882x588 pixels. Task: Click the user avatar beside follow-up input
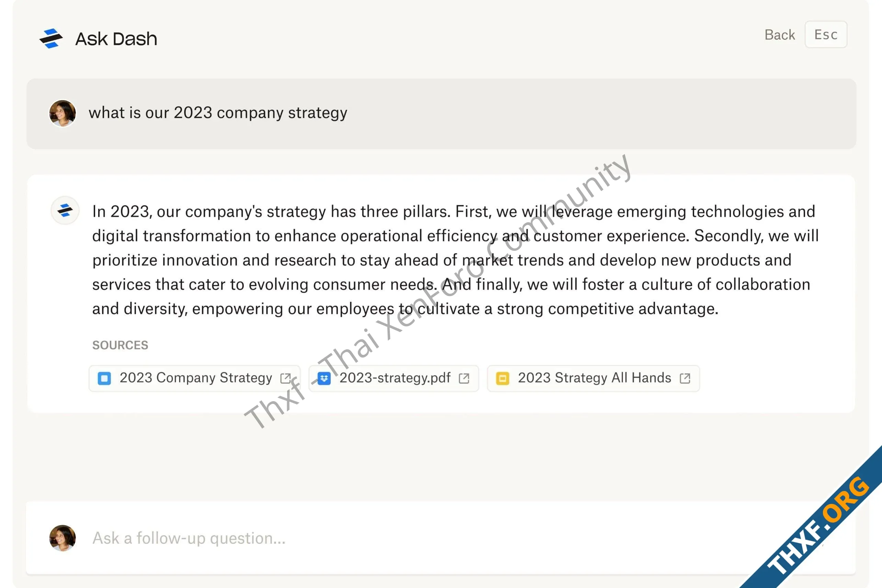click(x=63, y=538)
